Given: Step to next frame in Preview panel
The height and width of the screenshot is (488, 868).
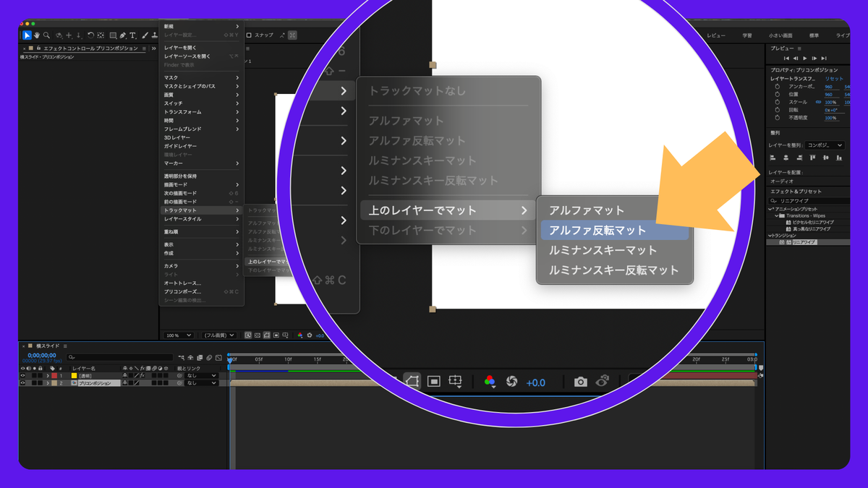Looking at the screenshot, I should pyautogui.click(x=814, y=58).
